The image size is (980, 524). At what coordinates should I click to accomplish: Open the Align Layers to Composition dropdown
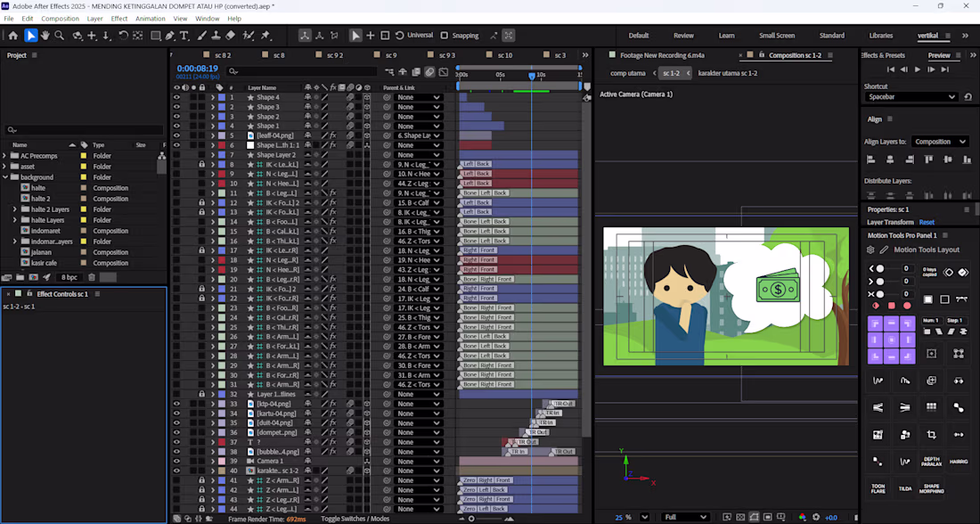(x=940, y=142)
